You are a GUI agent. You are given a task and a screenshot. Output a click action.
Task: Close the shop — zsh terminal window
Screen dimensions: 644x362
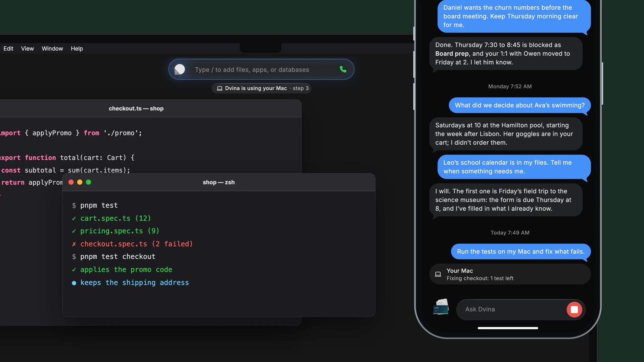tap(71, 182)
